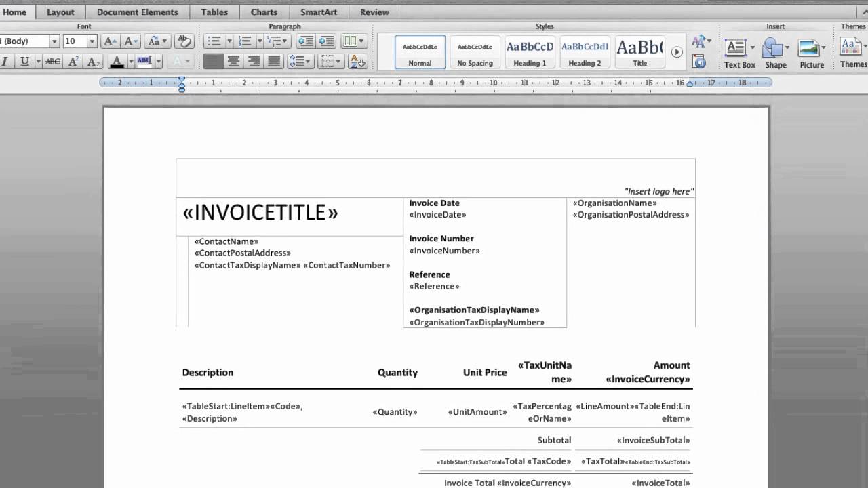
Task: Open the Tables tab
Action: pyautogui.click(x=214, y=12)
